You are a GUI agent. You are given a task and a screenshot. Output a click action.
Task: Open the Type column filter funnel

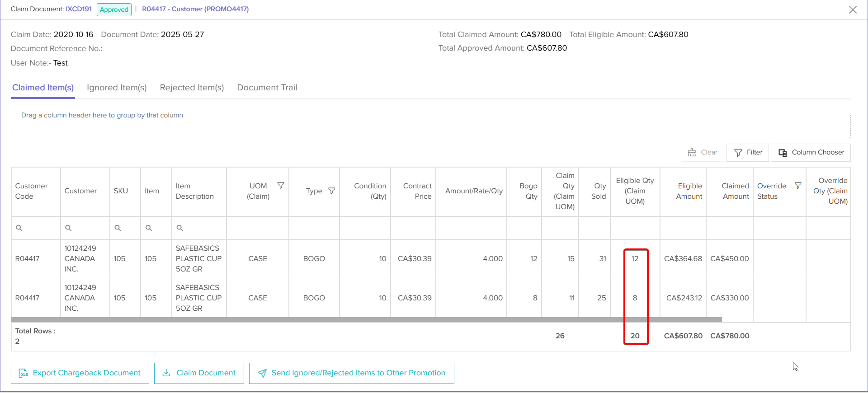pyautogui.click(x=331, y=191)
